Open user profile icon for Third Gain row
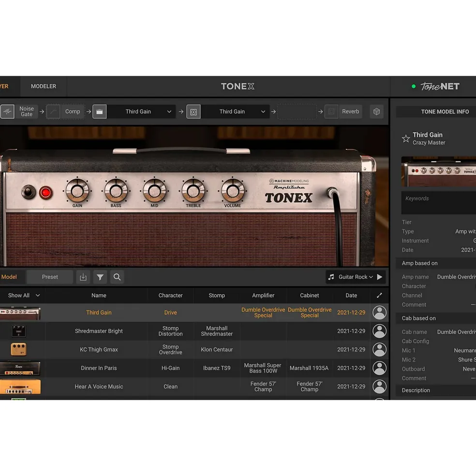The width and height of the screenshot is (476, 476). [380, 312]
